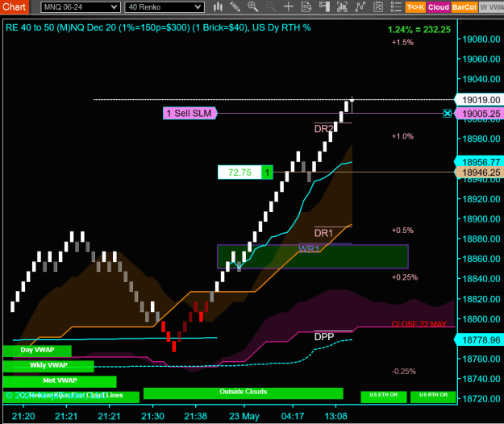Click the +0.25% level label
The image size is (504, 424).
point(405,277)
